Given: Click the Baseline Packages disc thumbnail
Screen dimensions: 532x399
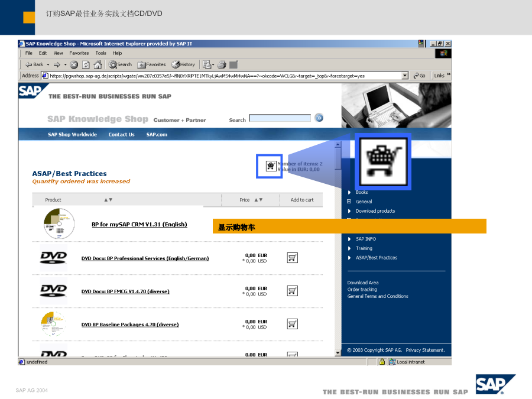Looking at the screenshot, I should 53,324.
